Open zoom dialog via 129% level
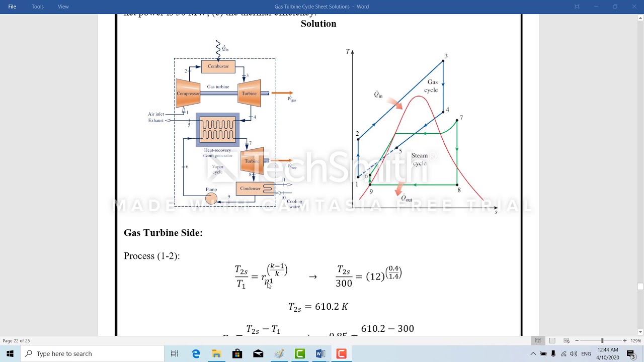This screenshot has width=644, height=362. (x=636, y=340)
